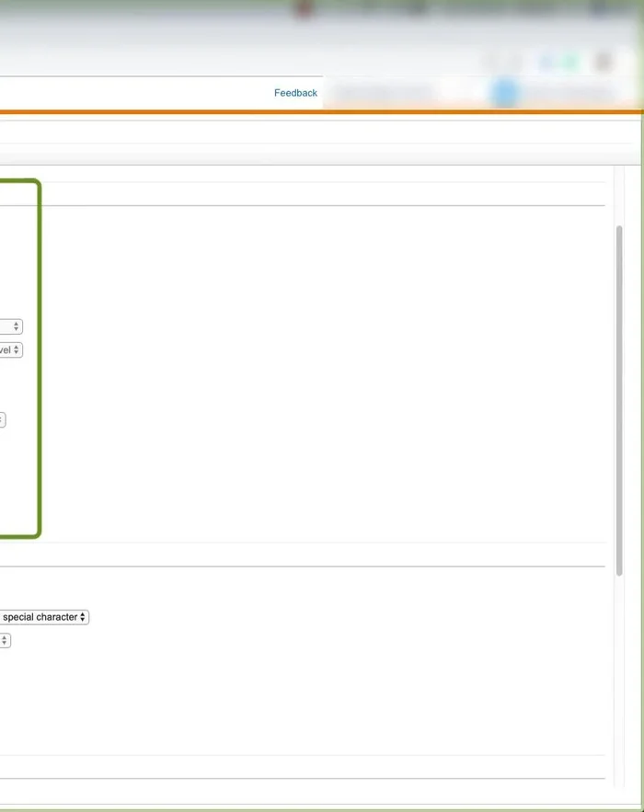Image resolution: width=644 pixels, height=812 pixels.
Task: Open dropdown ending in "vel" in green box
Action: (x=9, y=350)
